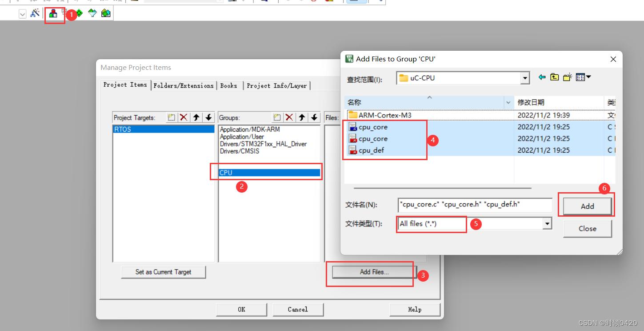644x331 pixels.
Task: Select Application/User group
Action: [x=242, y=137]
